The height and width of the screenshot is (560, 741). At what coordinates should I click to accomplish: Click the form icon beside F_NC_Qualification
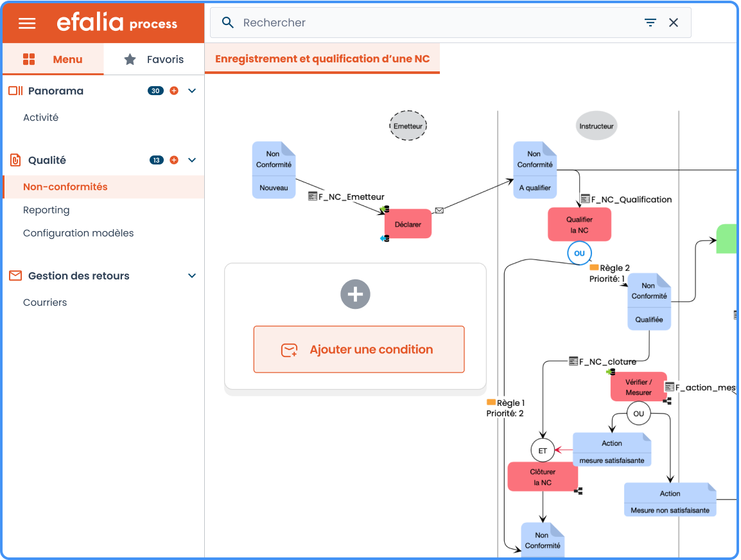[x=585, y=198]
